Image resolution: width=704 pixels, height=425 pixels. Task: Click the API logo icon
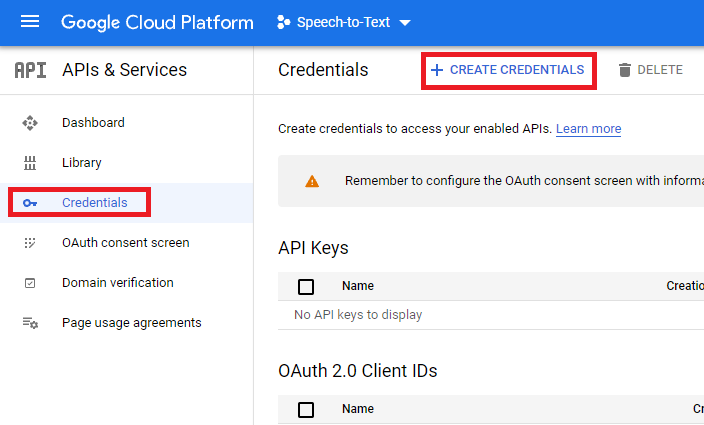click(30, 70)
